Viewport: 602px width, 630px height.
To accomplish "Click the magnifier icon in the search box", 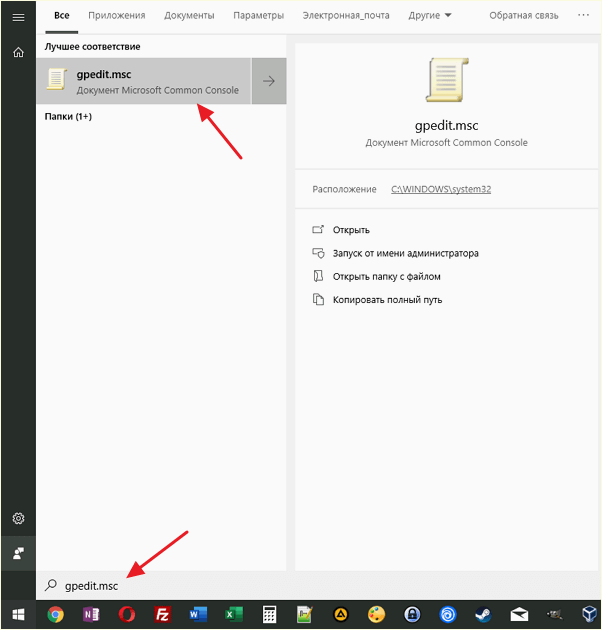I will pyautogui.click(x=51, y=585).
